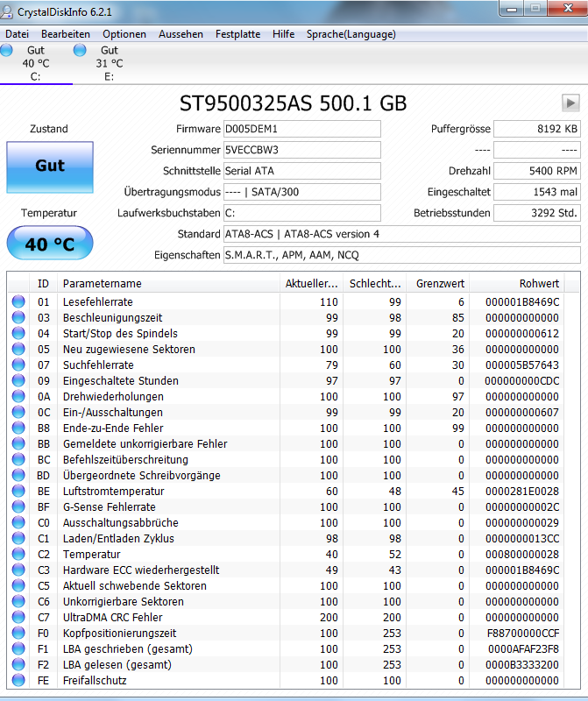Image resolution: width=588 pixels, height=701 pixels.
Task: Click the Betriebsstunden value 3292 Std.
Action: pos(536,213)
